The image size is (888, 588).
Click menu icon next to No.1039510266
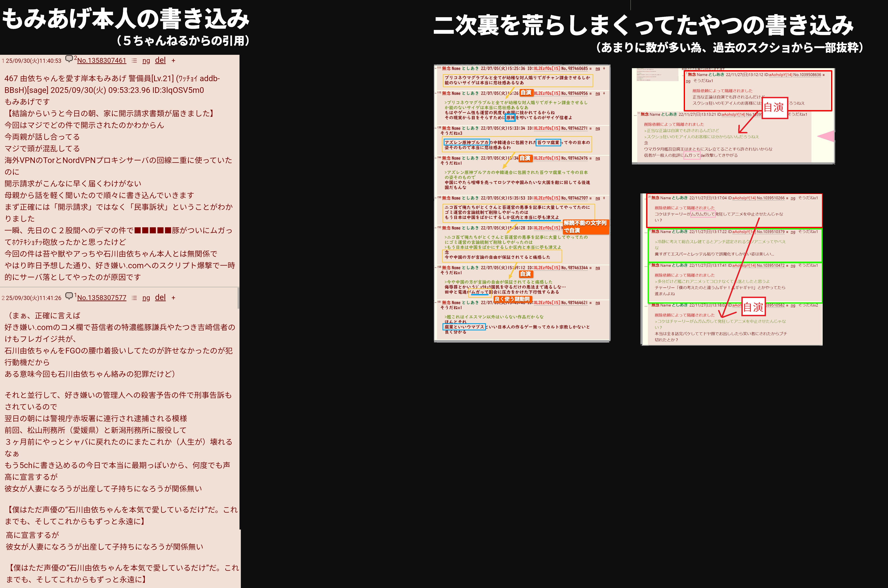(787, 198)
